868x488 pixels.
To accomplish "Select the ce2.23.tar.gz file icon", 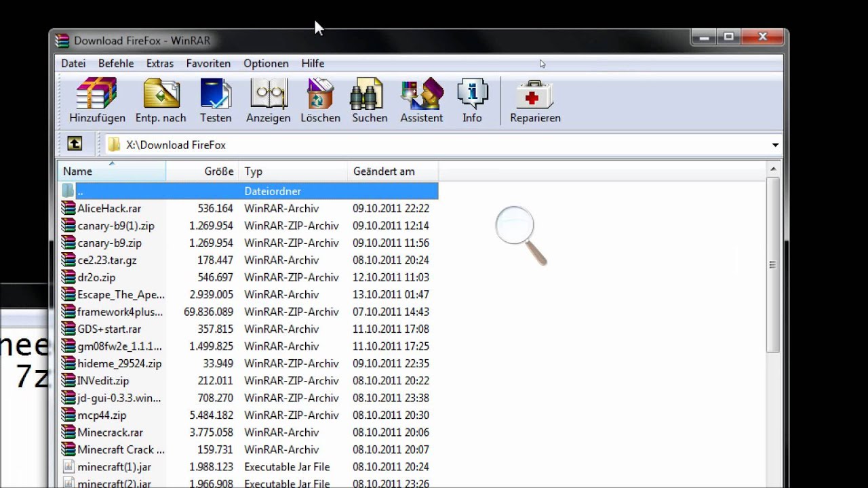I will pyautogui.click(x=68, y=260).
